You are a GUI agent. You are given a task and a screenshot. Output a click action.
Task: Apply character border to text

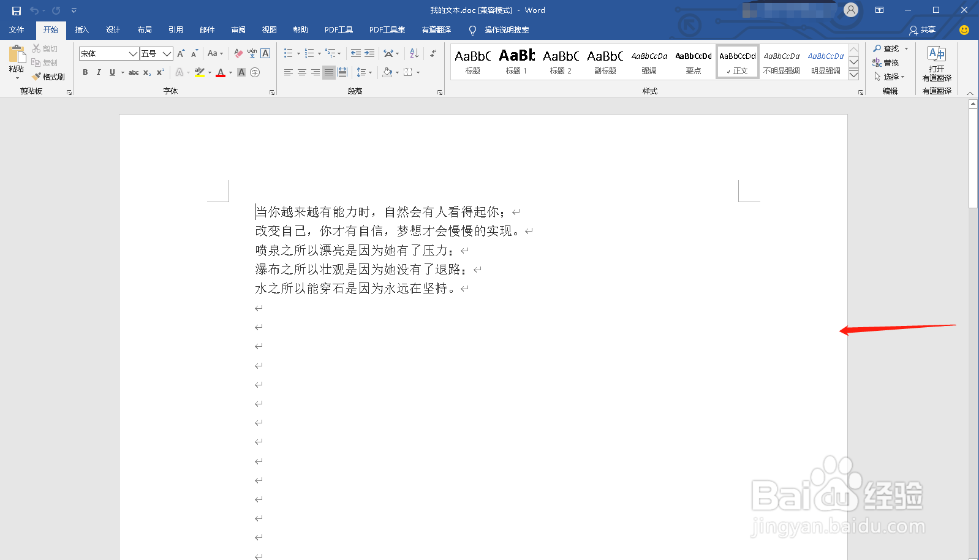(265, 54)
